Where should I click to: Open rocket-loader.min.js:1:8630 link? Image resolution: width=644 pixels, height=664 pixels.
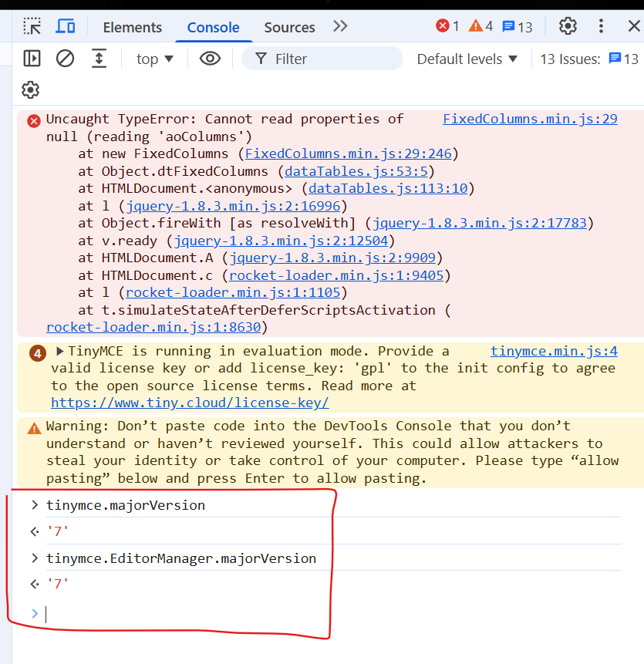click(153, 327)
